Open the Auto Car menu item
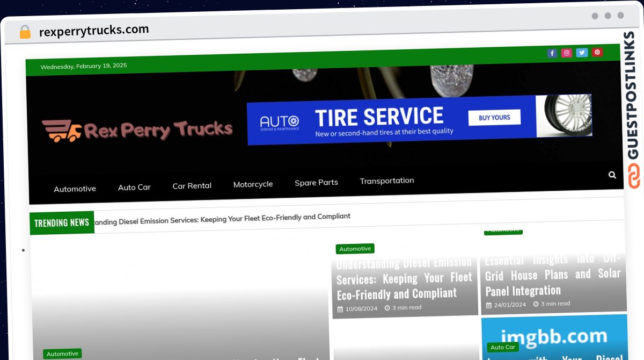The width and height of the screenshot is (644, 360). 134,187
